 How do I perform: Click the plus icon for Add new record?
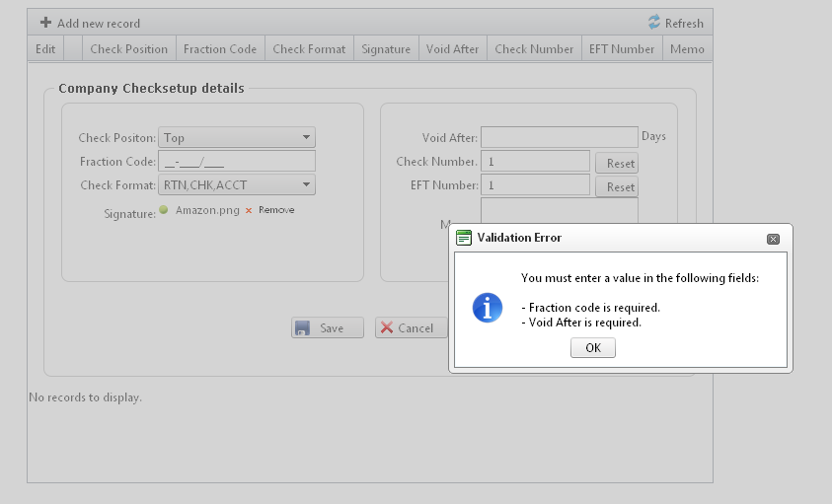(45, 23)
